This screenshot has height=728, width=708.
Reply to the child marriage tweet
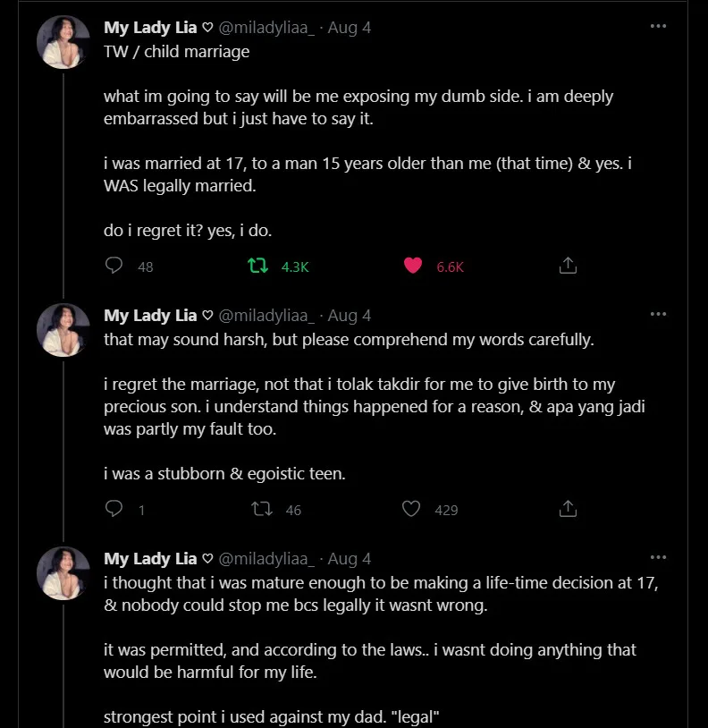(114, 266)
